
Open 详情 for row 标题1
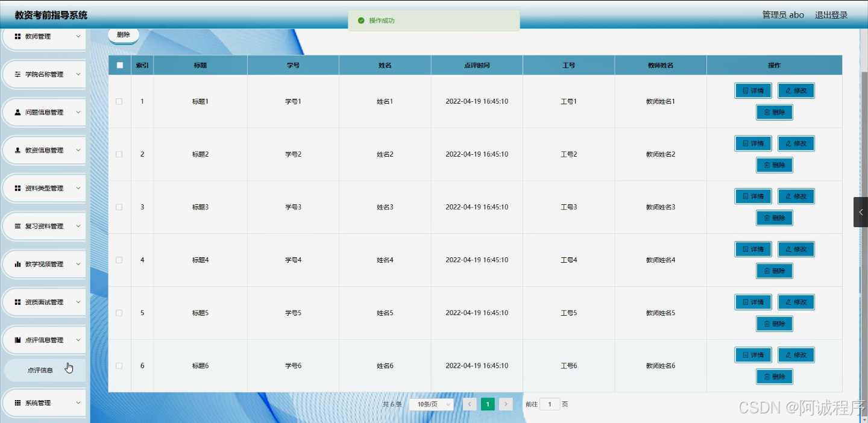(753, 91)
